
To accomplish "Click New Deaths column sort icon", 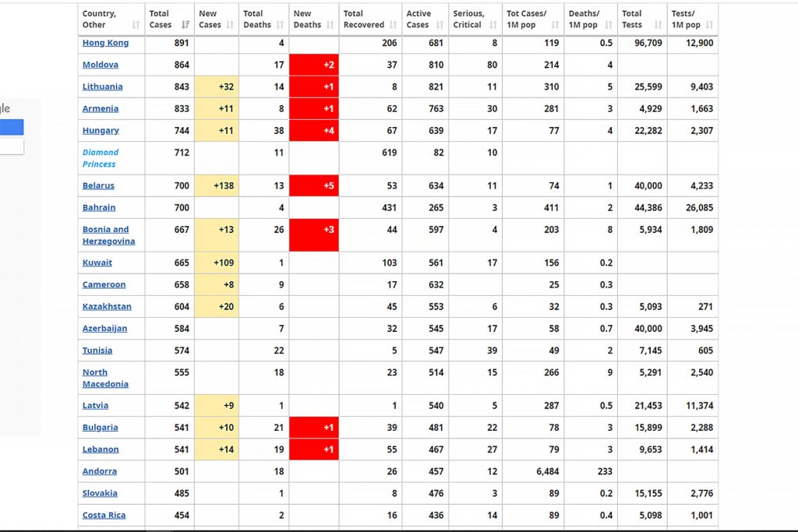I will pos(330,25).
